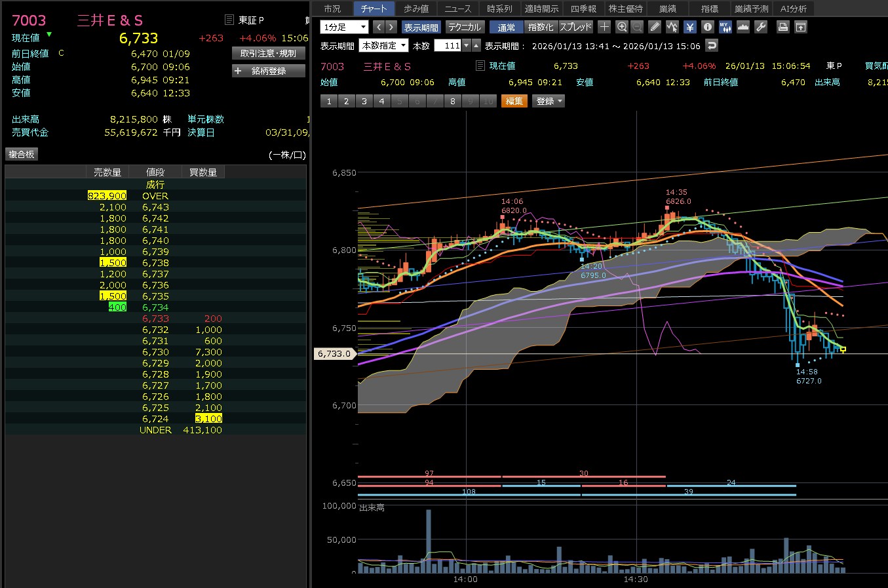Image resolution: width=888 pixels, height=588 pixels.
Task: Toggle the 表示期間 display period button
Action: pyautogui.click(x=421, y=27)
